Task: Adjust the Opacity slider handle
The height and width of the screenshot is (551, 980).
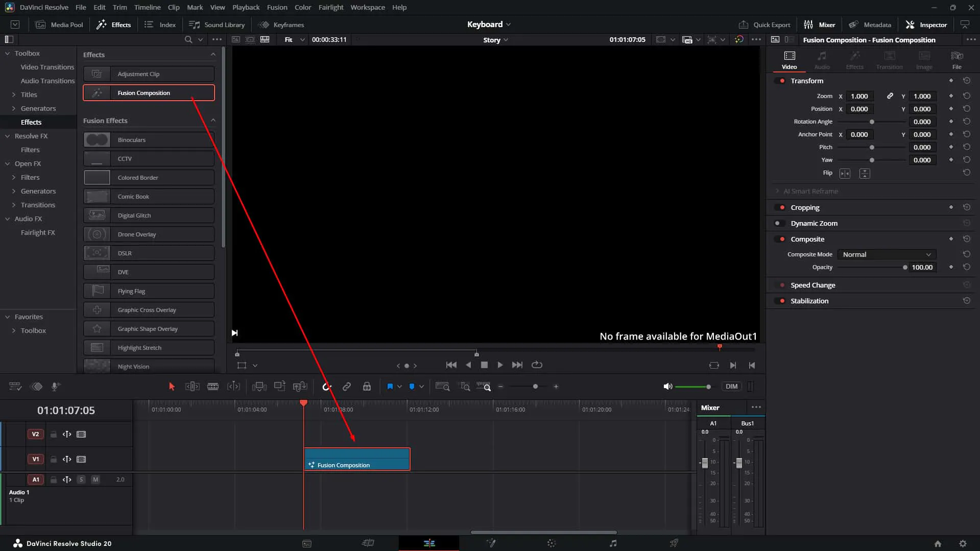Action: point(905,267)
